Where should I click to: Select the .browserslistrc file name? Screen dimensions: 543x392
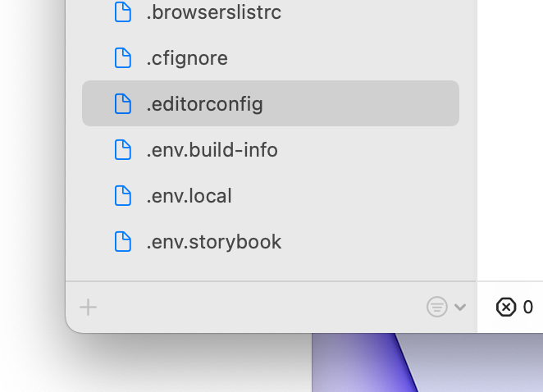pos(213,12)
